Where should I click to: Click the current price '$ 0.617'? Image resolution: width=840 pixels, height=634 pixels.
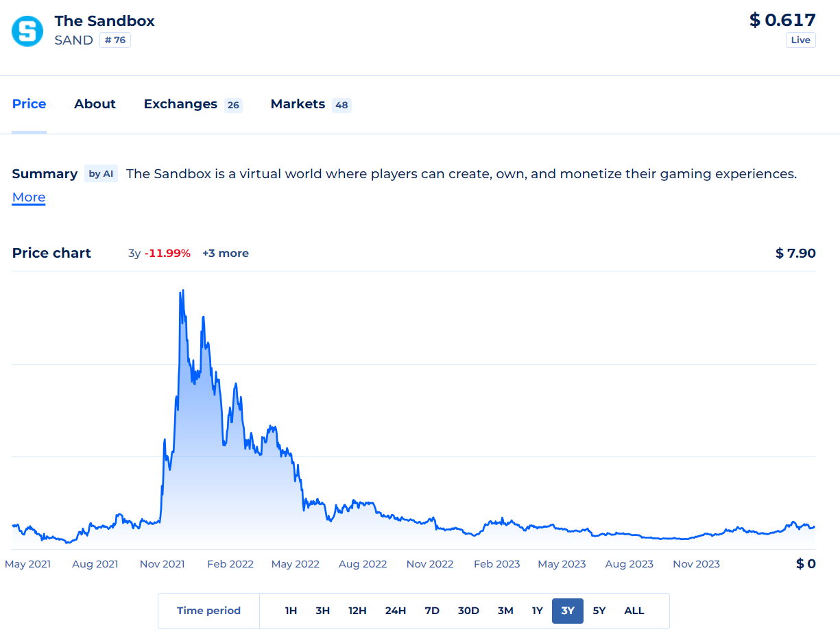(782, 20)
